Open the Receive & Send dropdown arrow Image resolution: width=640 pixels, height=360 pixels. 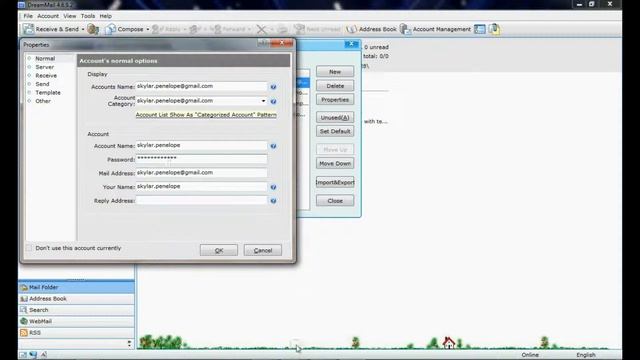tap(83, 29)
